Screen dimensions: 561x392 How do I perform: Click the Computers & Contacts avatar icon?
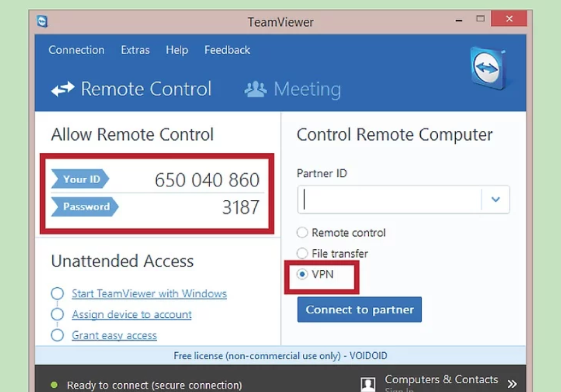(368, 384)
